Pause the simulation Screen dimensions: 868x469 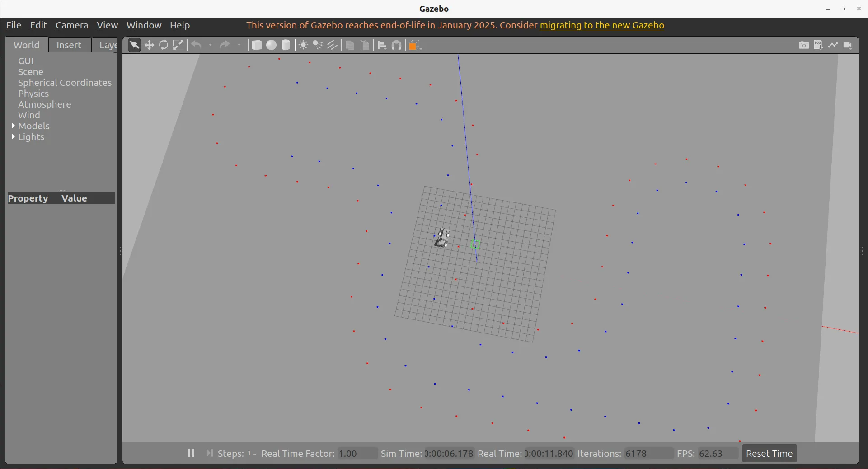coord(191,453)
